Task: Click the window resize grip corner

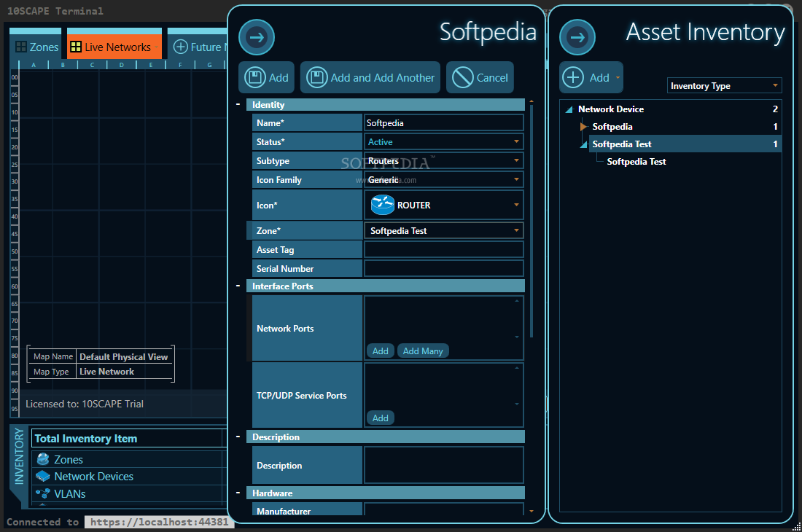Action: click(797, 527)
